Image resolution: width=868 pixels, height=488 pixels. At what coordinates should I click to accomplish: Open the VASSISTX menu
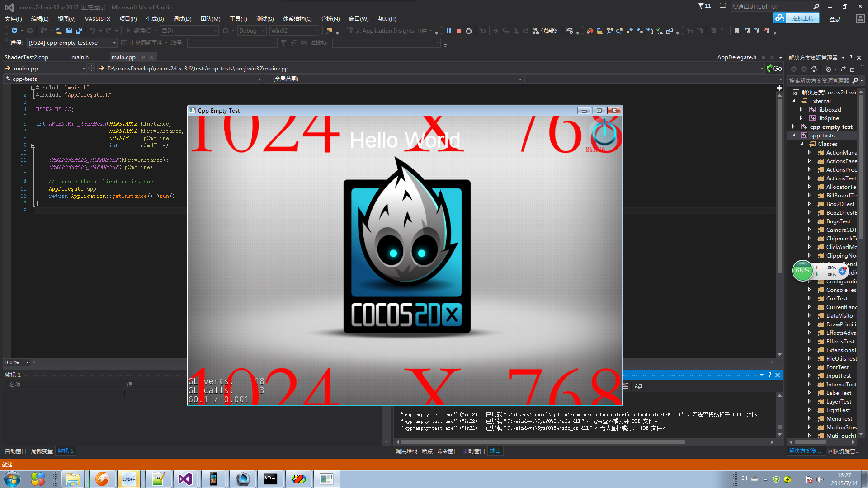coord(98,19)
